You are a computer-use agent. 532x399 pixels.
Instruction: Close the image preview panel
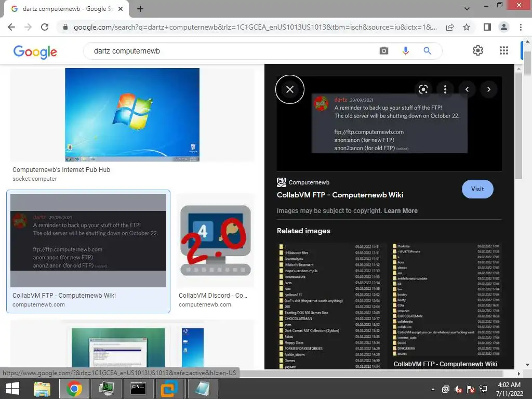point(290,89)
